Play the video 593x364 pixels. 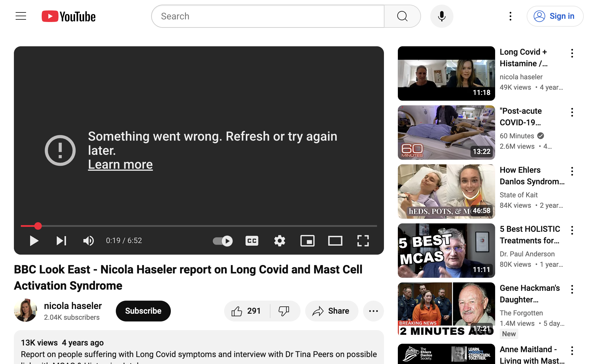click(x=34, y=241)
